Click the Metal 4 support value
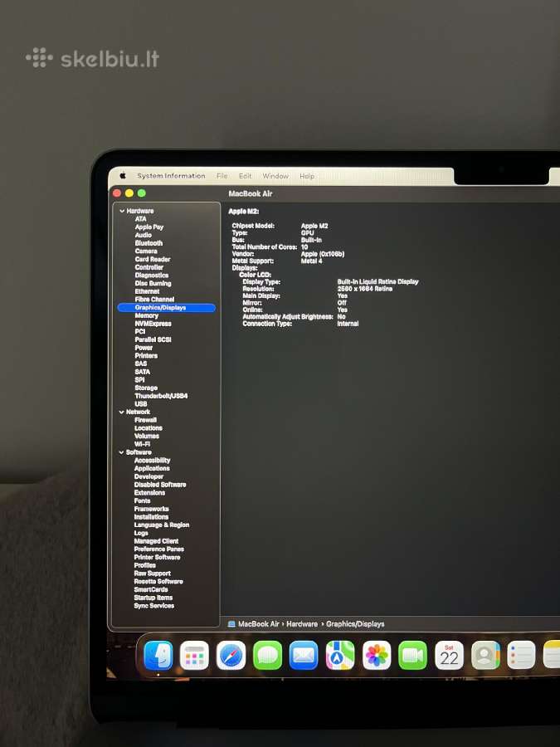The height and width of the screenshot is (747, 560). pyautogui.click(x=311, y=261)
